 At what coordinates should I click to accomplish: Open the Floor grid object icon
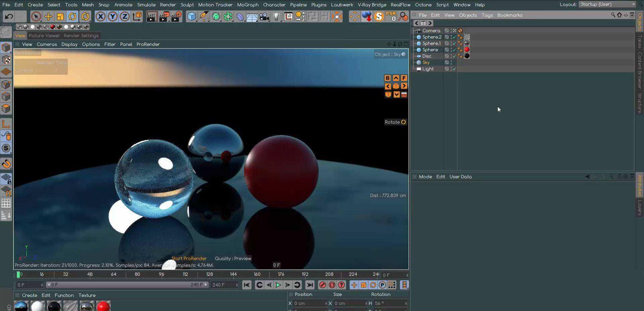(252, 16)
